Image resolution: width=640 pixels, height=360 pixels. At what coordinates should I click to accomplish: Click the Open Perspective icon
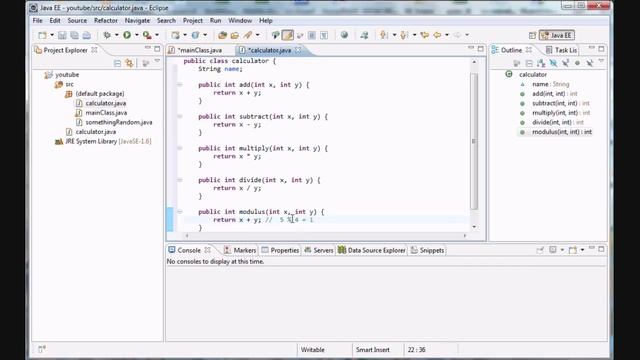pos(532,36)
